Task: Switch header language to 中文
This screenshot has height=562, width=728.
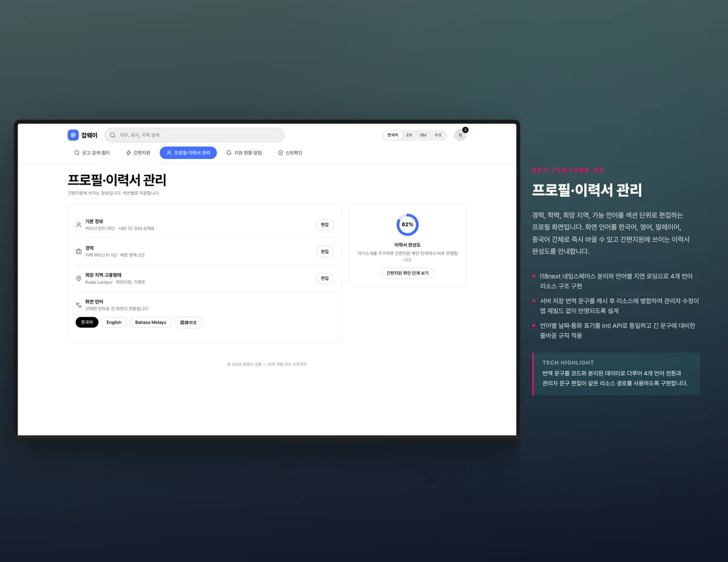Action: tap(438, 135)
